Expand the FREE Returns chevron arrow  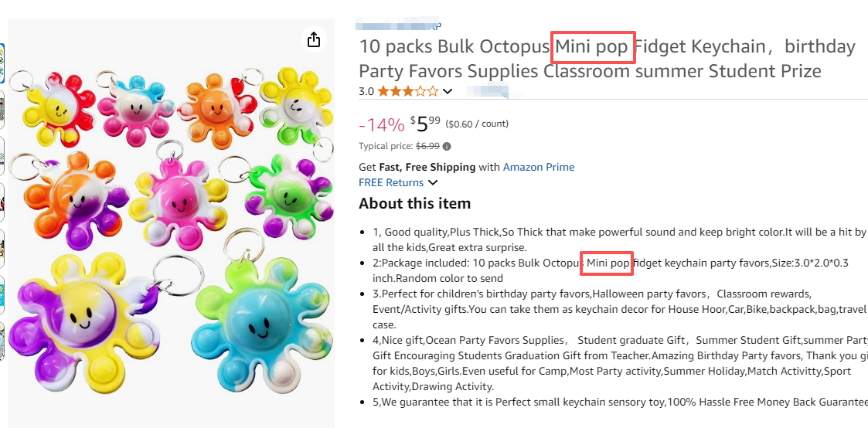click(x=433, y=183)
